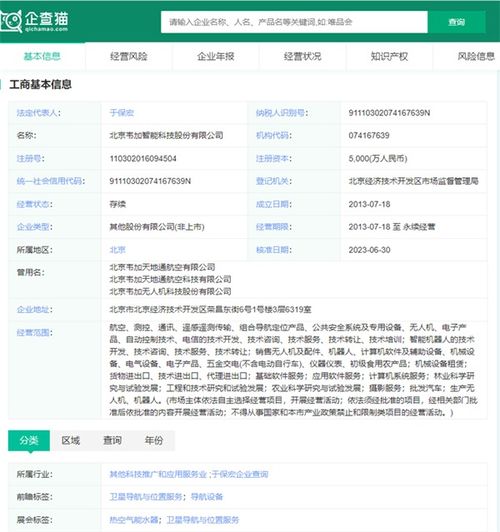This screenshot has height=532, width=500.
Task: Click the 法定代表人 label link
Action: (37, 113)
